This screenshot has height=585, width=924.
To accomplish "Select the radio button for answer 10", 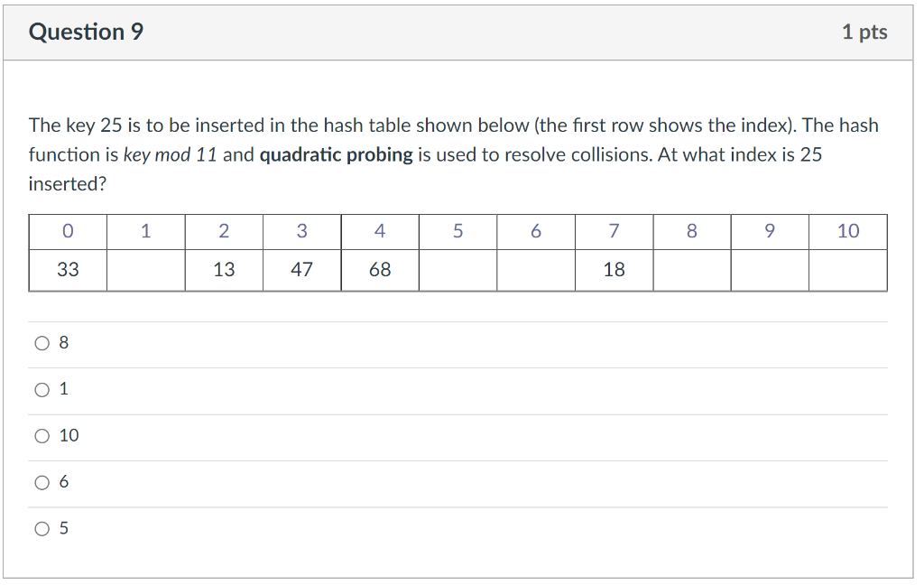I will (x=42, y=435).
